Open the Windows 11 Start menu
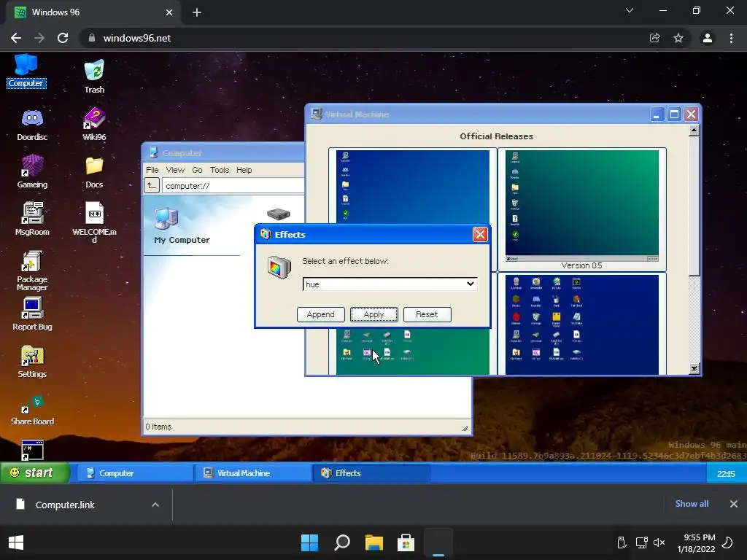 [x=309, y=542]
